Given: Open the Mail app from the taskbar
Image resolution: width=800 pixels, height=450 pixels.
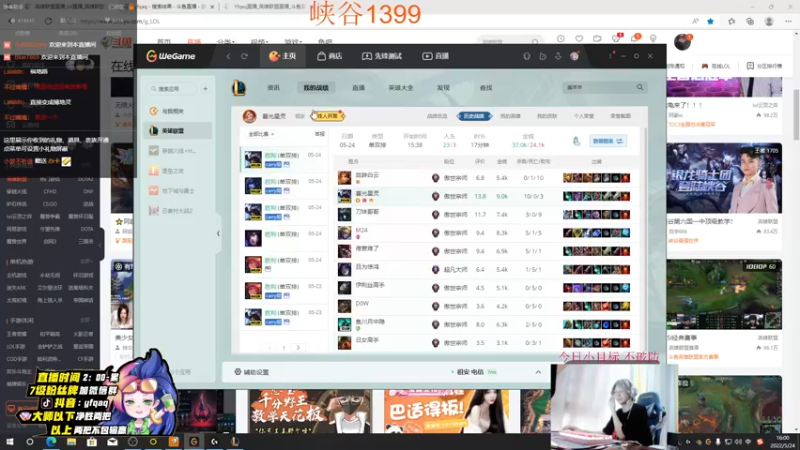Looking at the screenshot, I should (x=112, y=442).
